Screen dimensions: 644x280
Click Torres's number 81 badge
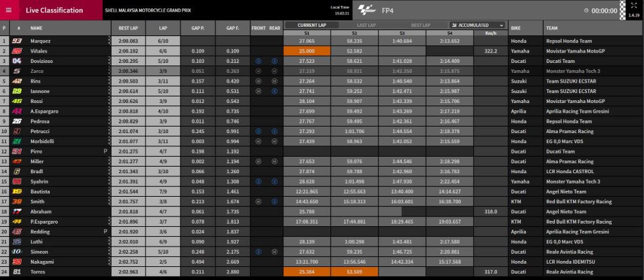[17, 271]
